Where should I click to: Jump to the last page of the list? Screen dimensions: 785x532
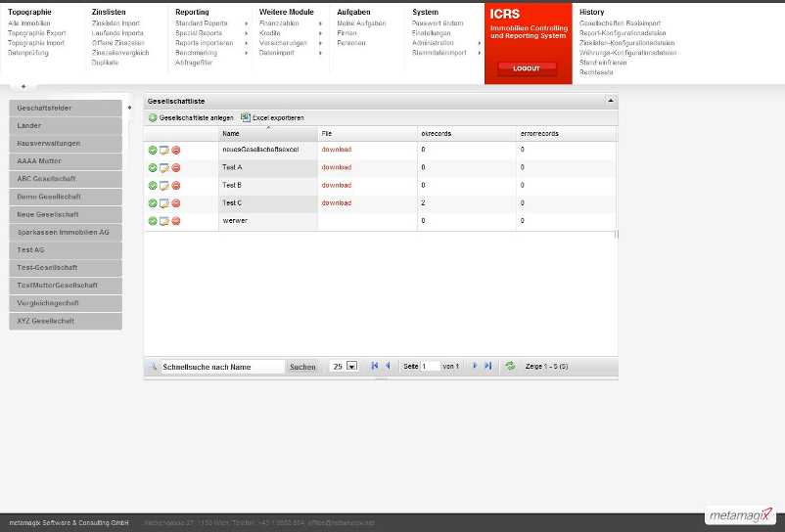[x=488, y=366]
